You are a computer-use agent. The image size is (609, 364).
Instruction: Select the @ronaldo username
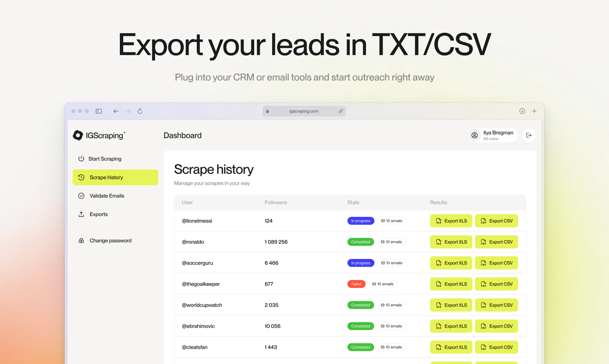point(193,242)
